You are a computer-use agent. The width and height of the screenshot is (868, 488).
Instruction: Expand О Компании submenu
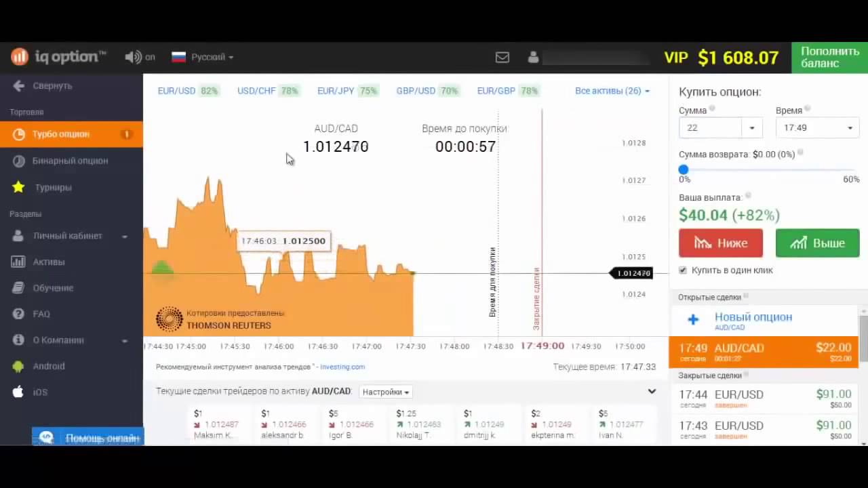coord(71,340)
